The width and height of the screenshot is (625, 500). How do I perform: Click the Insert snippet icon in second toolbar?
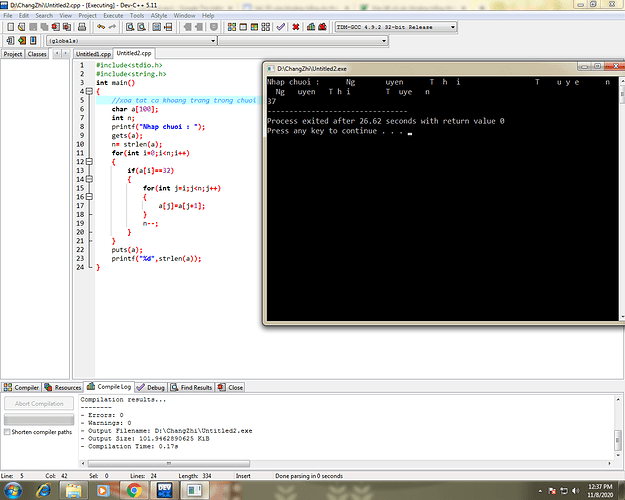point(10,41)
